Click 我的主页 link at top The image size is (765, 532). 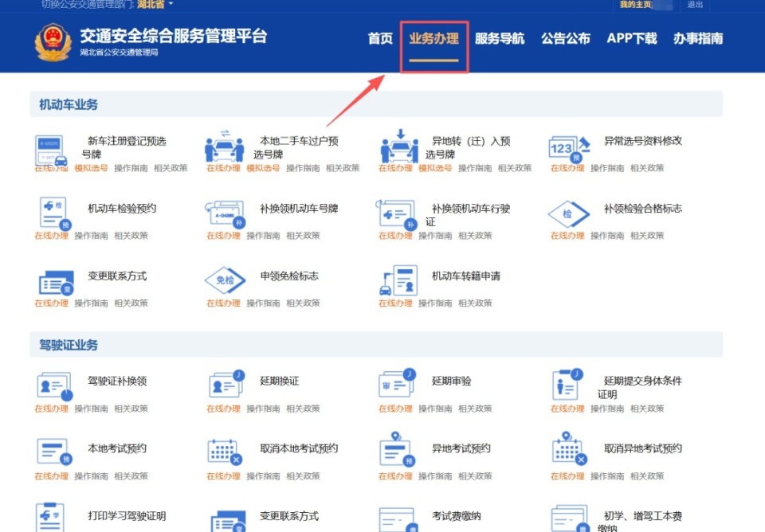(635, 5)
